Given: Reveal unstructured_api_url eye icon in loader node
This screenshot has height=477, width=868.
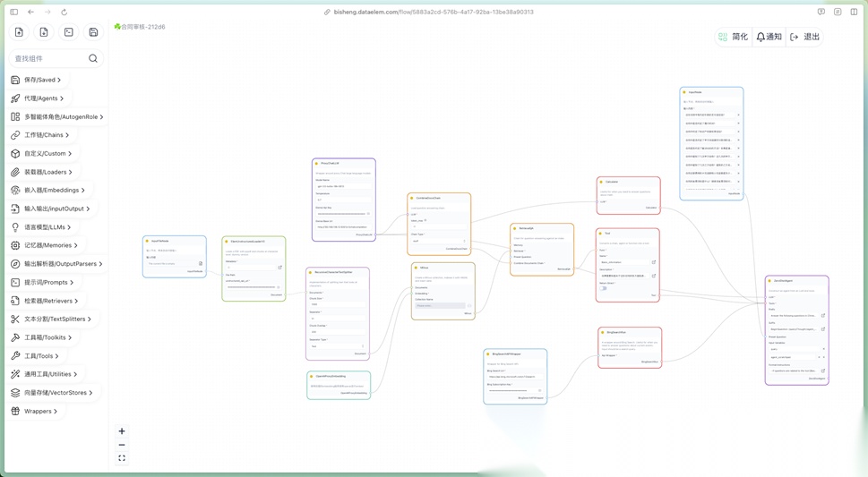Looking at the screenshot, I should [278, 287].
